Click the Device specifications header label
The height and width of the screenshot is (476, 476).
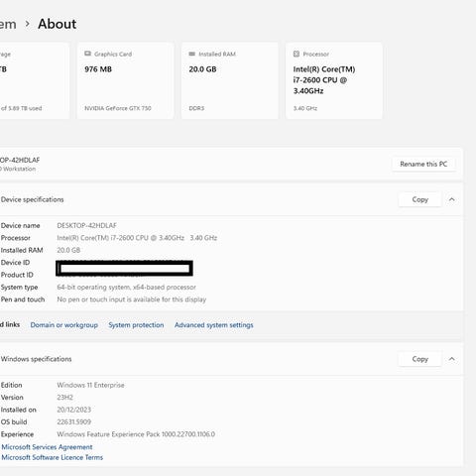point(32,199)
